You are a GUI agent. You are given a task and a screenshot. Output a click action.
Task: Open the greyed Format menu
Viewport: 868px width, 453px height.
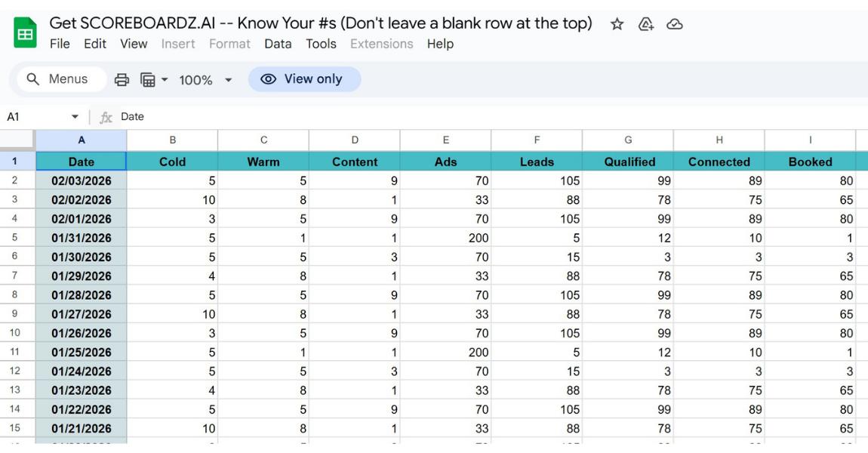point(229,44)
